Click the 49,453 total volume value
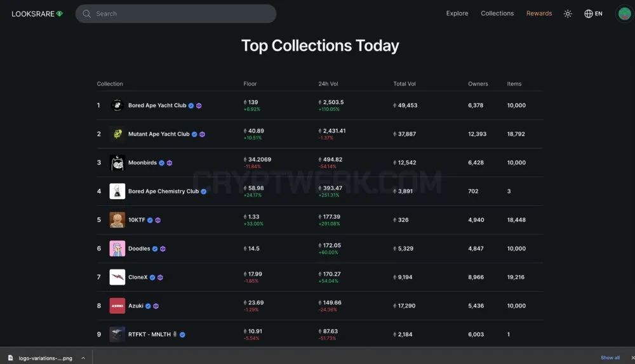Screen dimensions: 635x364 point(407,105)
